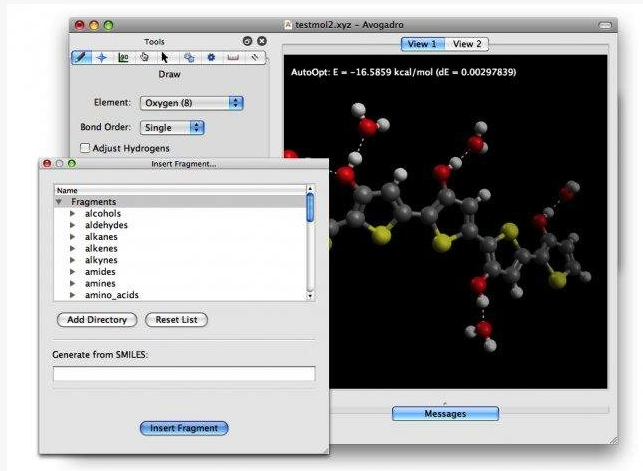The height and width of the screenshot is (471, 643).
Task: Select the Navigate star tool
Action: [x=102, y=57]
